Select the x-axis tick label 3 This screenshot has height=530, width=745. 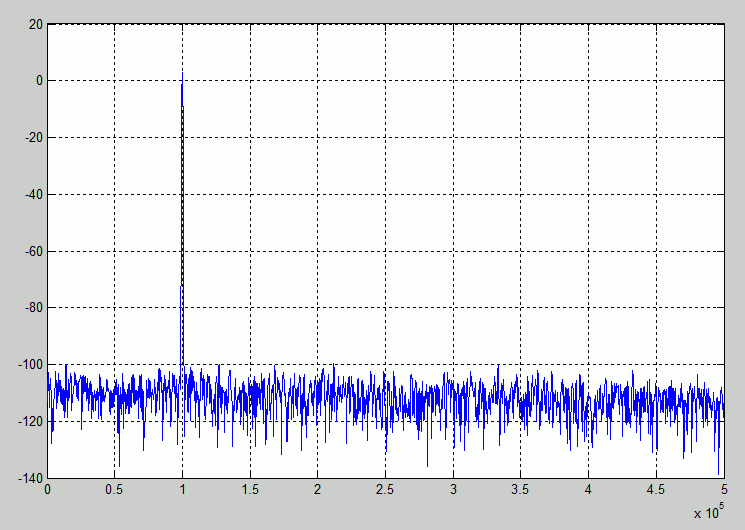click(x=453, y=490)
